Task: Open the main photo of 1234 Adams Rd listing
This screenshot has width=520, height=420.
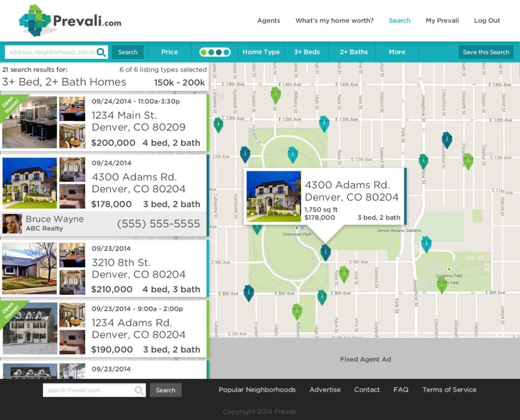Action: click(29, 329)
